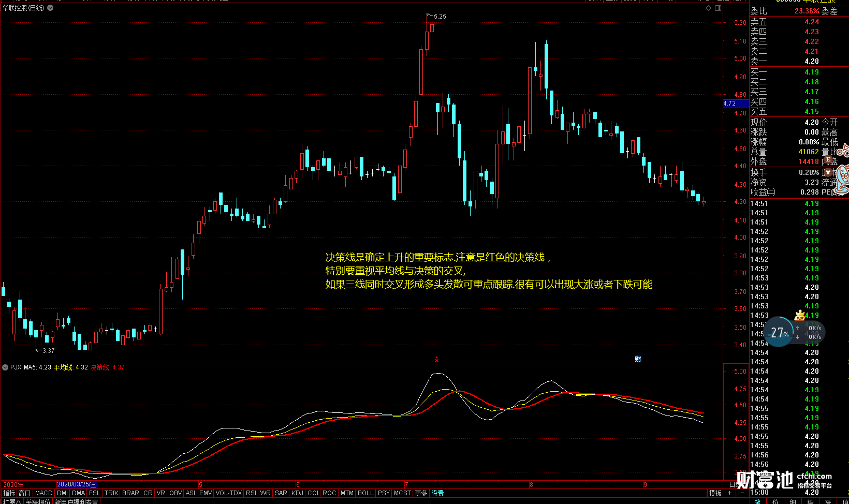
Task: Open the 模板 template button
Action: pyautogui.click(x=715, y=493)
